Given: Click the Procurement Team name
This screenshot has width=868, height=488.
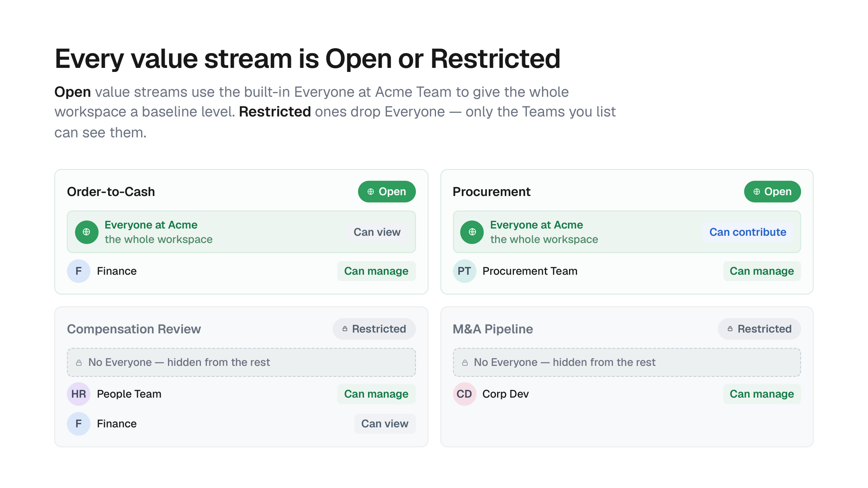Looking at the screenshot, I should tap(530, 271).
